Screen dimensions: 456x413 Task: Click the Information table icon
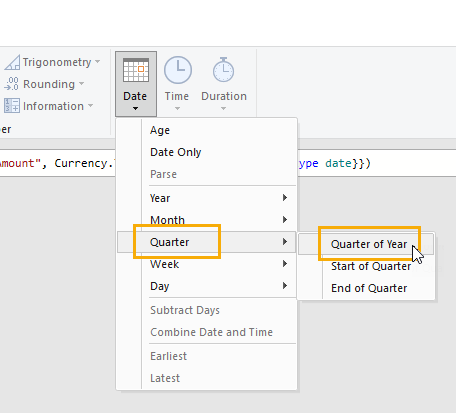tap(12, 106)
